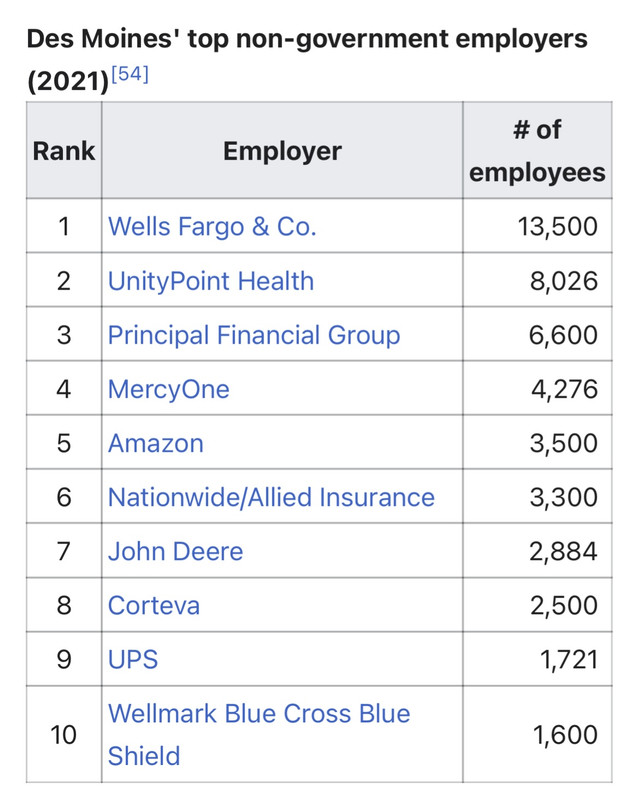The height and width of the screenshot is (800, 639).
Task: Click the Rank column header
Action: 64,151
